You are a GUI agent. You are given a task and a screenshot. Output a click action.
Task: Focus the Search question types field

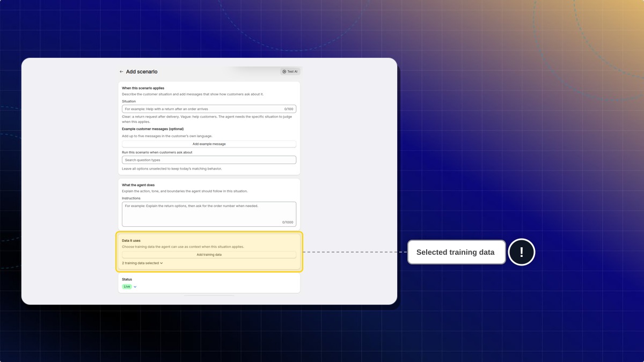209,160
